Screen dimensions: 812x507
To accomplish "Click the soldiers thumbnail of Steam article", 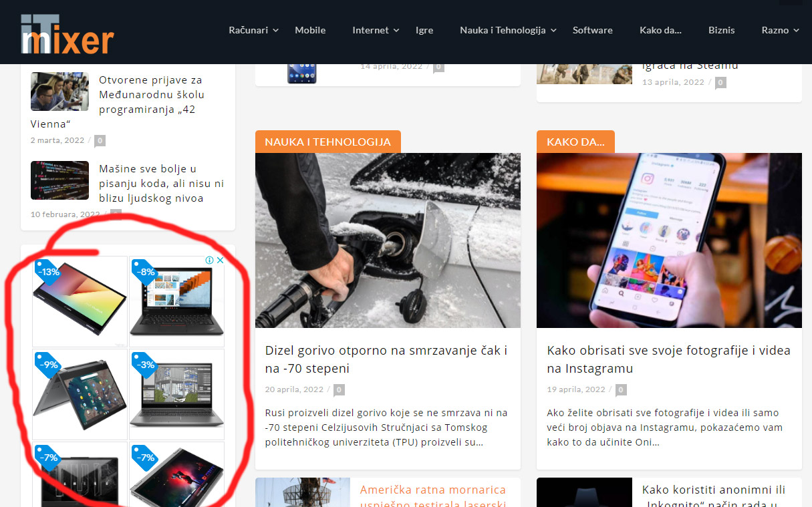I will coord(584,73).
